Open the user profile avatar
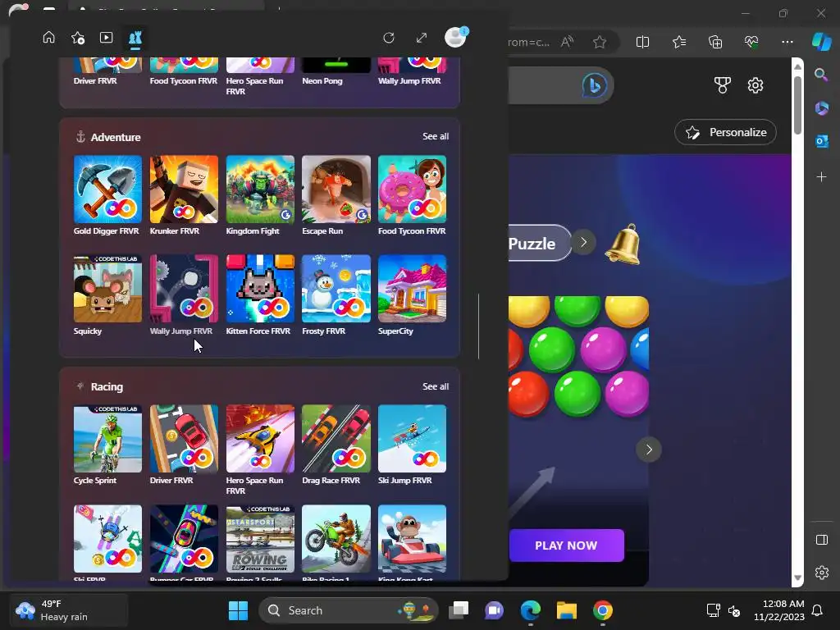 [456, 38]
